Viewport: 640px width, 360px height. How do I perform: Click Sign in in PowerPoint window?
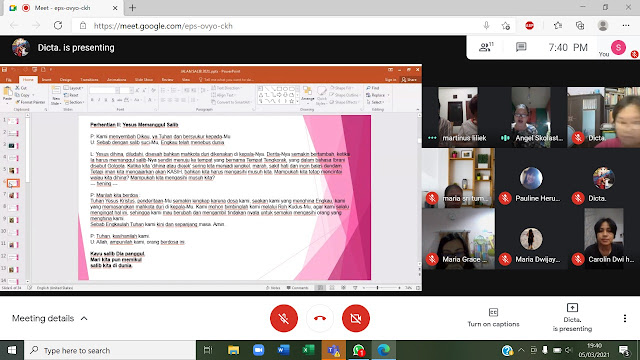coord(390,80)
